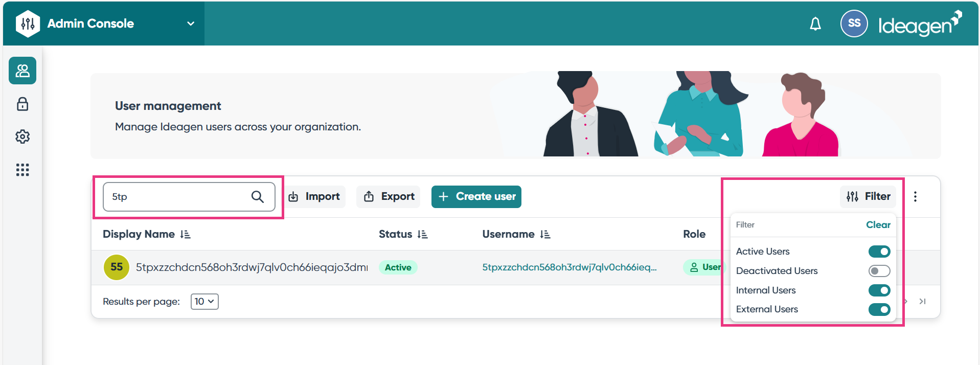Image resolution: width=980 pixels, height=365 pixels.
Task: Click Clear in the Filter panel
Action: point(878,225)
